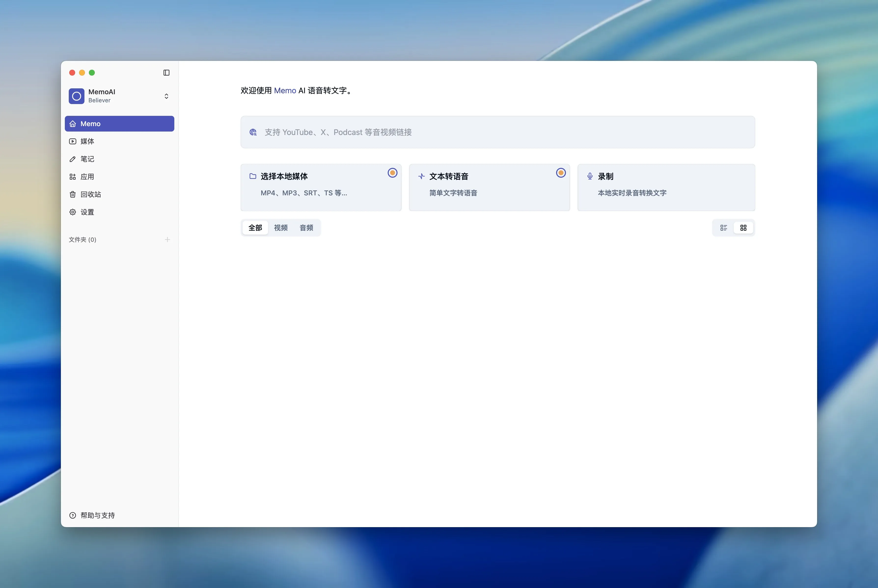Screen dimensions: 878x588
Task: Click the folder icon on 选择本地媒体 card
Action: 253,176
